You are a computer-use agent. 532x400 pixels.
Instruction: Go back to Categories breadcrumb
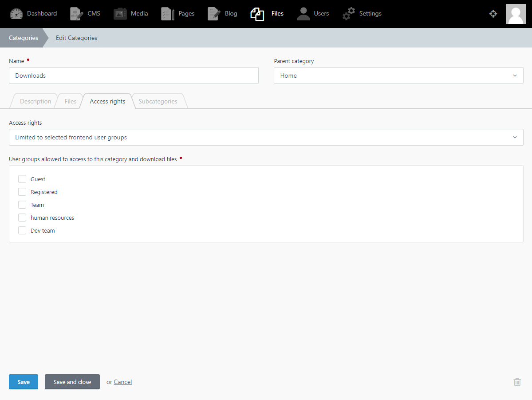[x=24, y=38]
